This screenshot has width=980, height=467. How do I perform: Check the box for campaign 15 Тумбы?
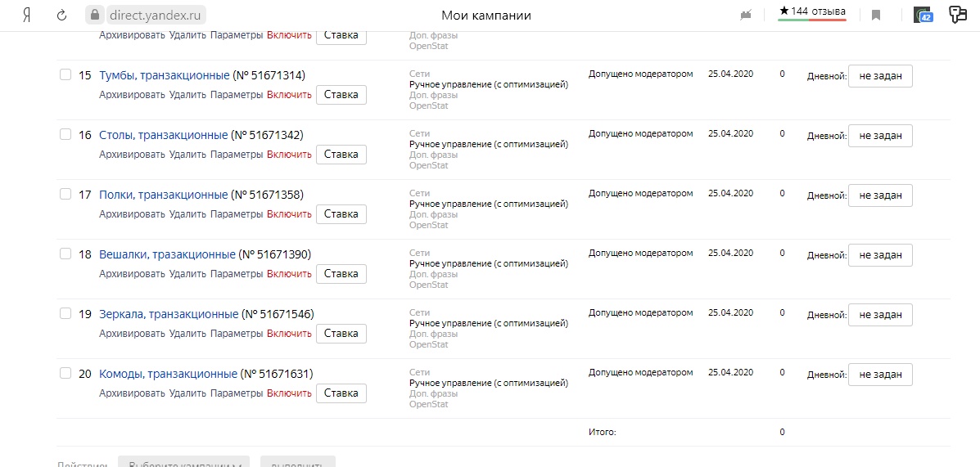tap(65, 75)
